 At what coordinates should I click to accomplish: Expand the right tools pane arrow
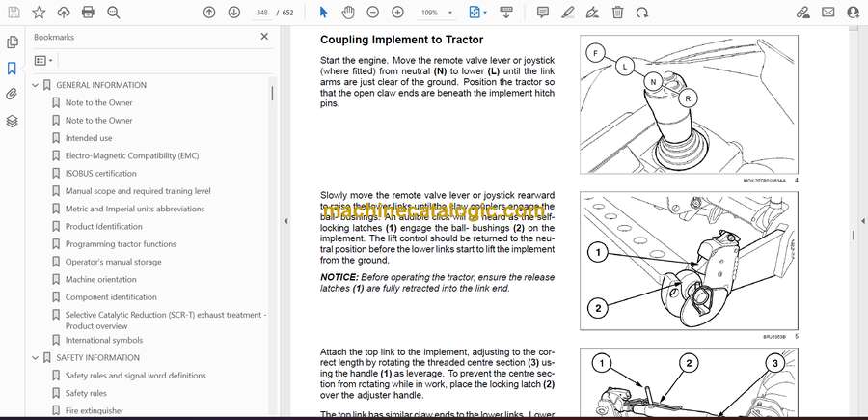click(x=862, y=221)
